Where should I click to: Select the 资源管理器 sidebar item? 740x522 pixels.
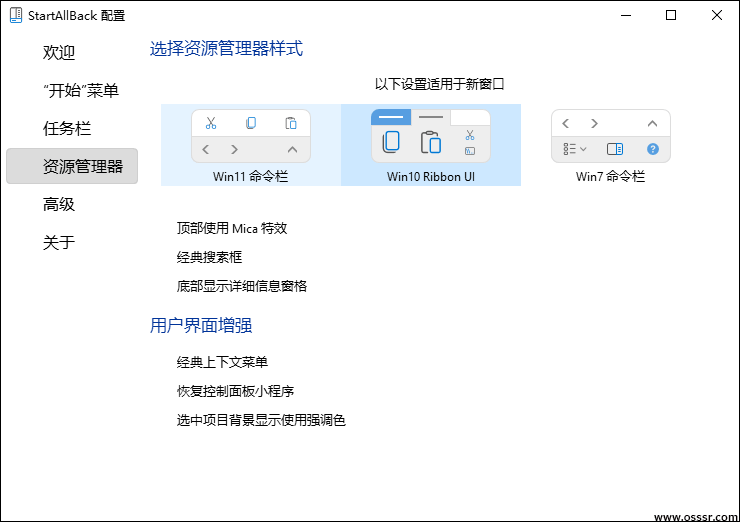(72, 166)
